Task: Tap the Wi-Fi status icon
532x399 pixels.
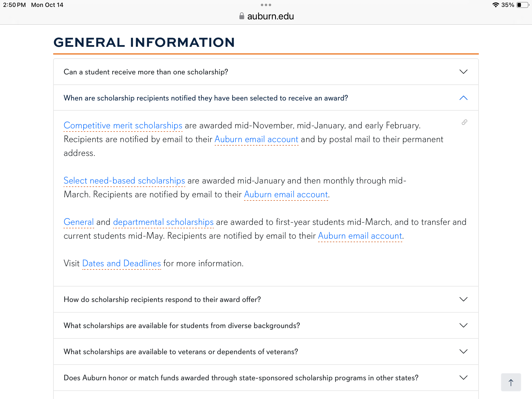Action: tap(495, 5)
